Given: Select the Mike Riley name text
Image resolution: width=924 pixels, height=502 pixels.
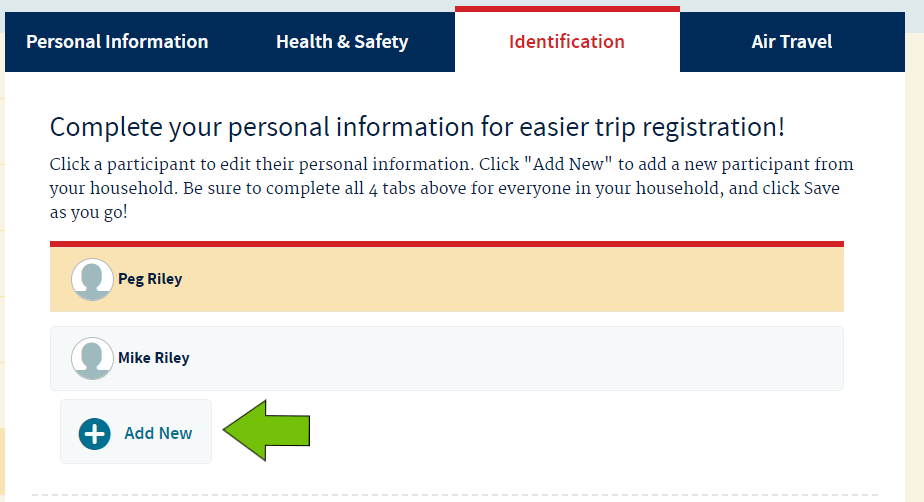Looking at the screenshot, I should (x=153, y=358).
